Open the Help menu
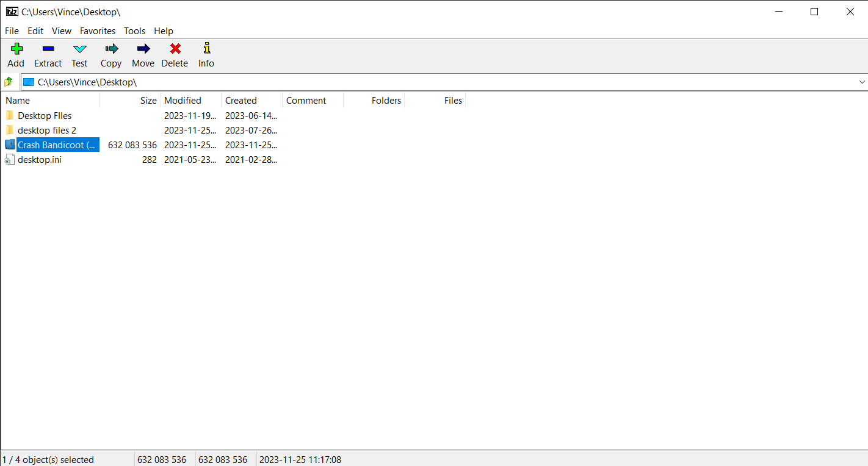 tap(163, 30)
